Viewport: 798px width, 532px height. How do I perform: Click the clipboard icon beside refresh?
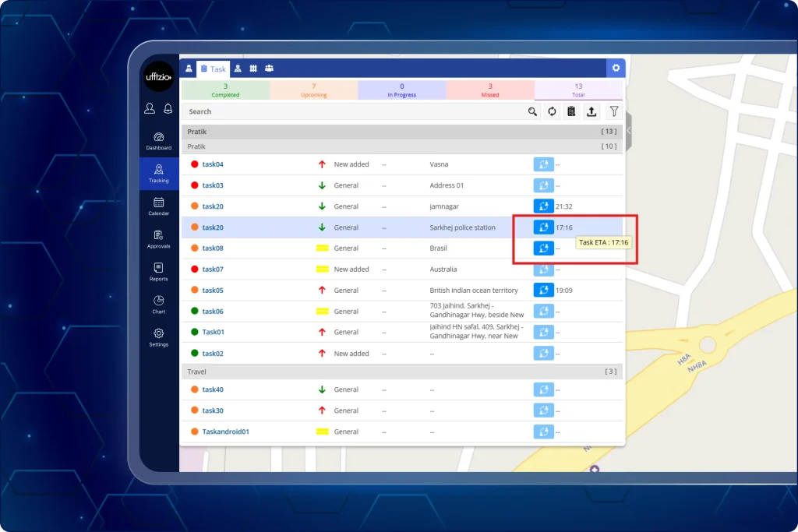(x=571, y=111)
